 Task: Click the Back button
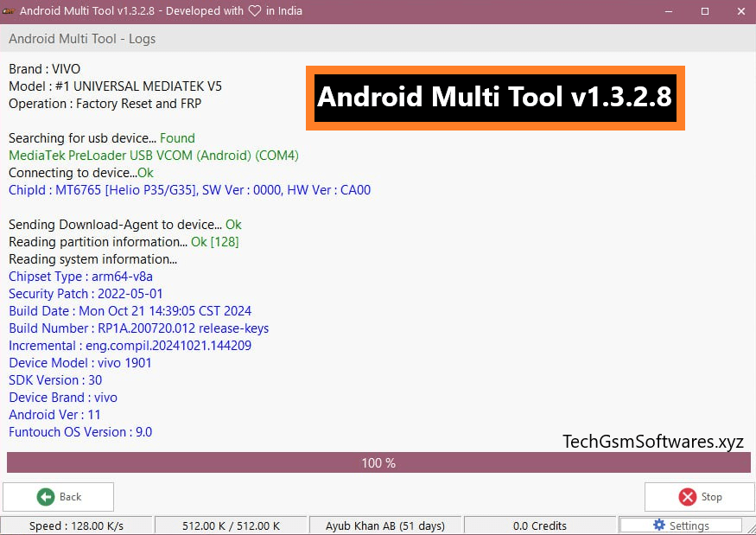(x=59, y=496)
